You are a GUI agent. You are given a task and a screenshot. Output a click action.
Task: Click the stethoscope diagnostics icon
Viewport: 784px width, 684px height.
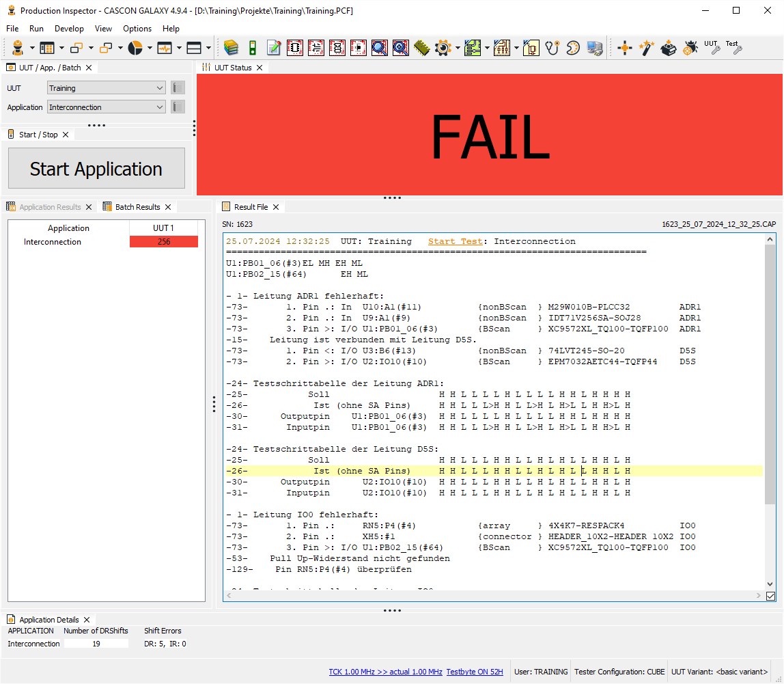tap(552, 48)
